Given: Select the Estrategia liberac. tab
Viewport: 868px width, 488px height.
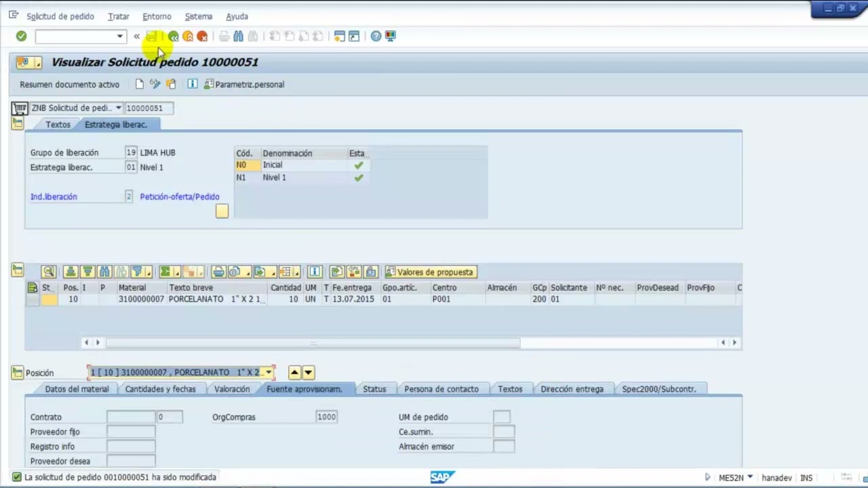Looking at the screenshot, I should coord(116,125).
